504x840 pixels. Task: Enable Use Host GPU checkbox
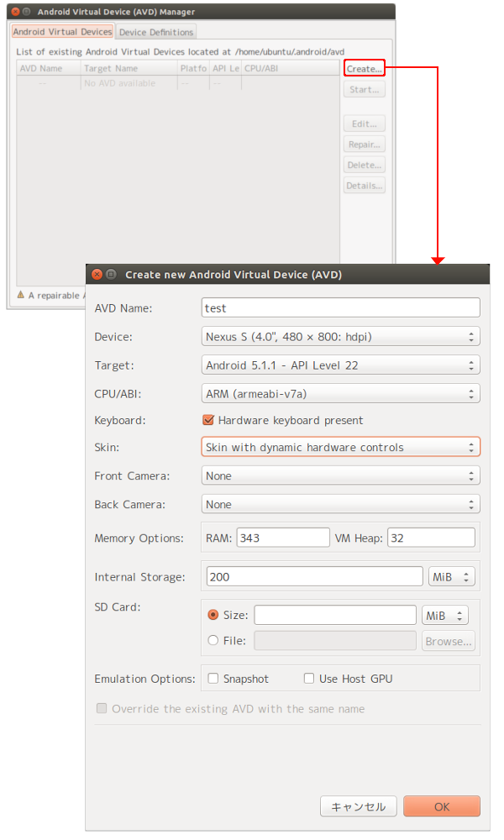pyautogui.click(x=309, y=678)
